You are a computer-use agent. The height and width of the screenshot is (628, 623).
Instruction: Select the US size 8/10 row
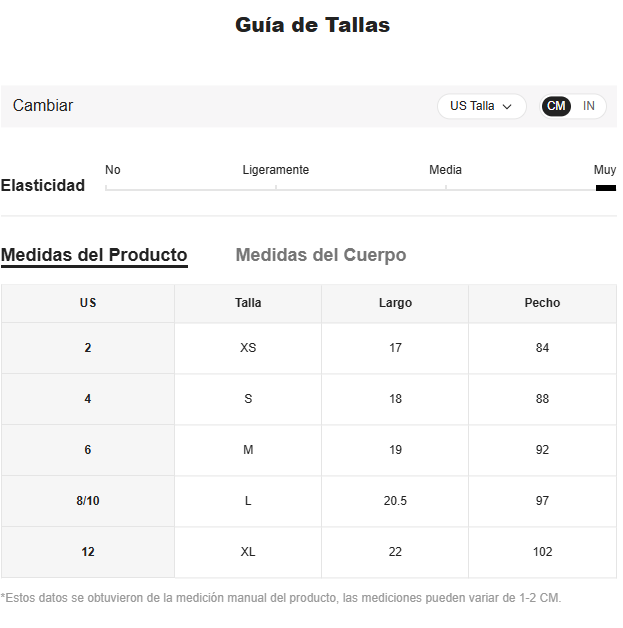tap(88, 501)
